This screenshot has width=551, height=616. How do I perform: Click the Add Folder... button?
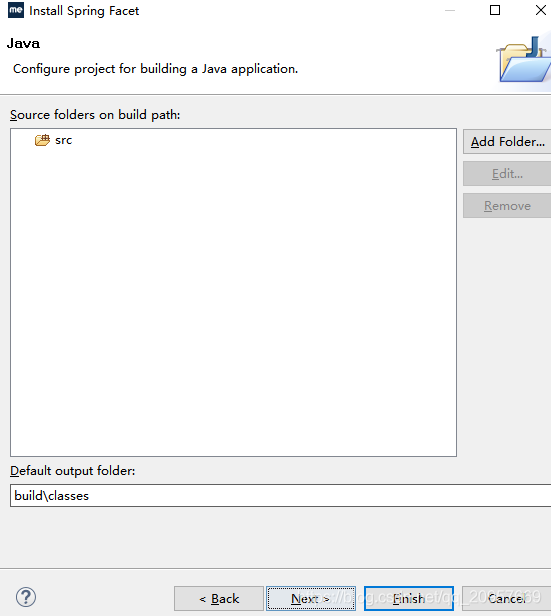click(x=507, y=142)
